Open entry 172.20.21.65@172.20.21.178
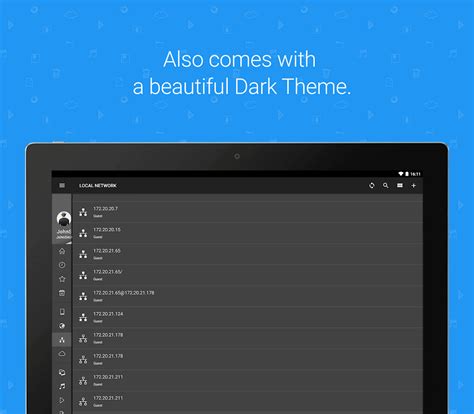Screen dimensions: 474x414 click(x=248, y=296)
